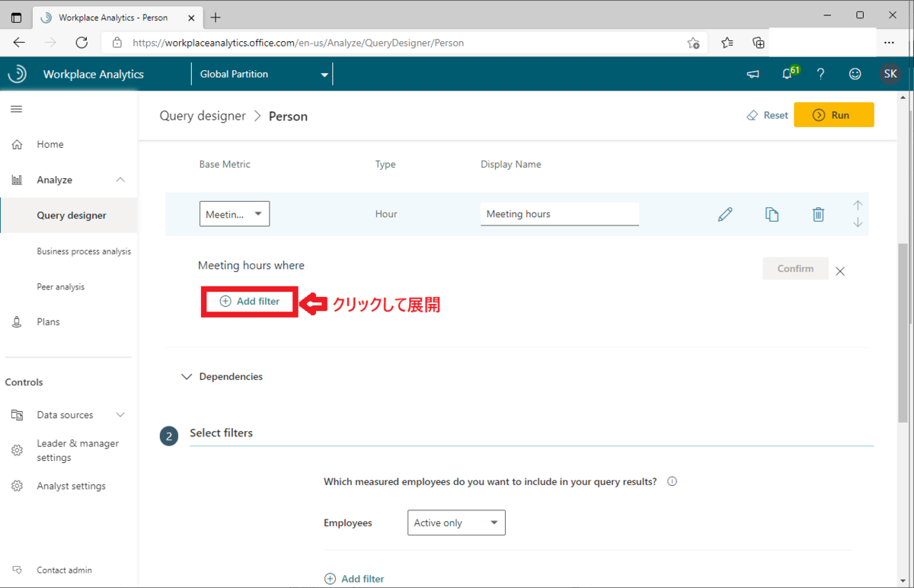Open the Collections icon in browser toolbar
Image resolution: width=914 pixels, height=588 pixels.
758,43
